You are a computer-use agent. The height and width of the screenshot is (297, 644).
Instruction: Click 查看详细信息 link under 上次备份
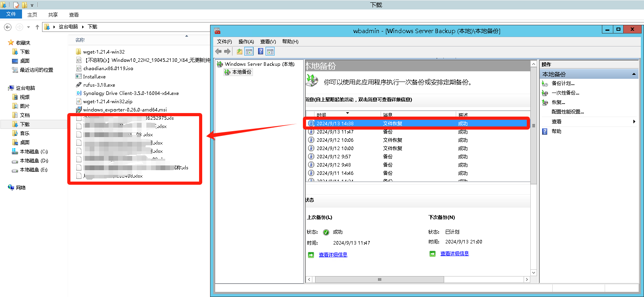pos(333,255)
